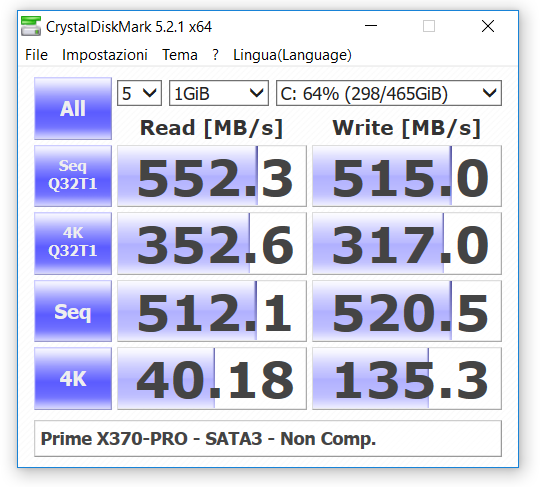The width and height of the screenshot is (542, 487).
Task: Start the 4K Q32T1 test
Action: pos(73,243)
